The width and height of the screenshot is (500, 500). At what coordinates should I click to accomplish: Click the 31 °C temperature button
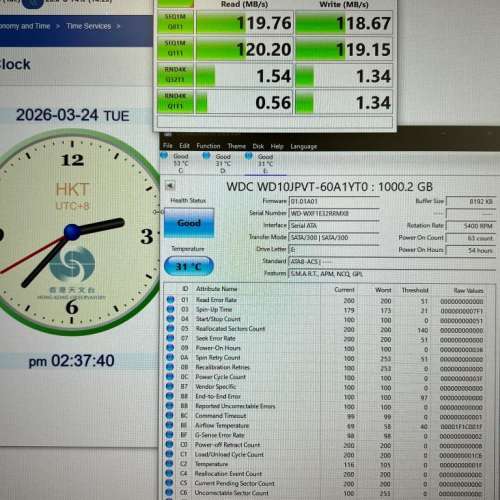pos(189,266)
